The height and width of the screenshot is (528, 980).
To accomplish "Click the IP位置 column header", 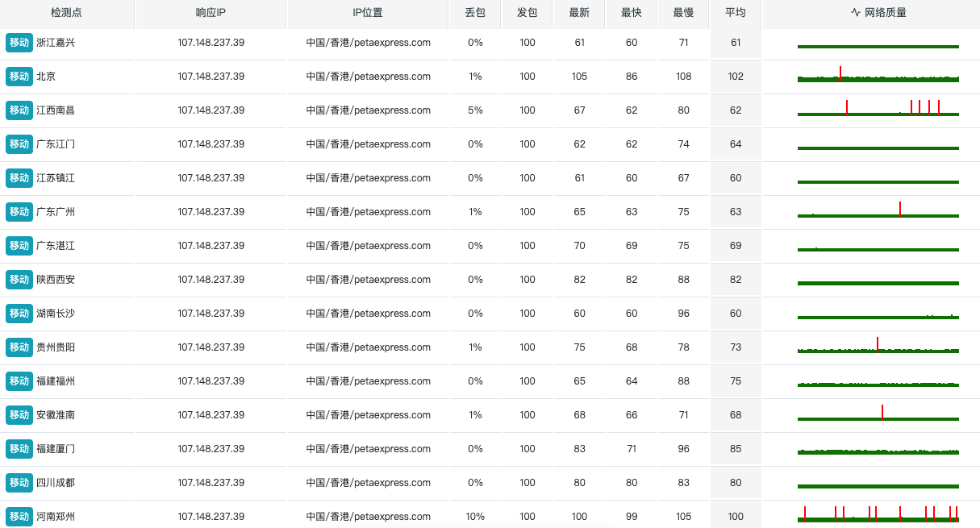I will pyautogui.click(x=368, y=13).
